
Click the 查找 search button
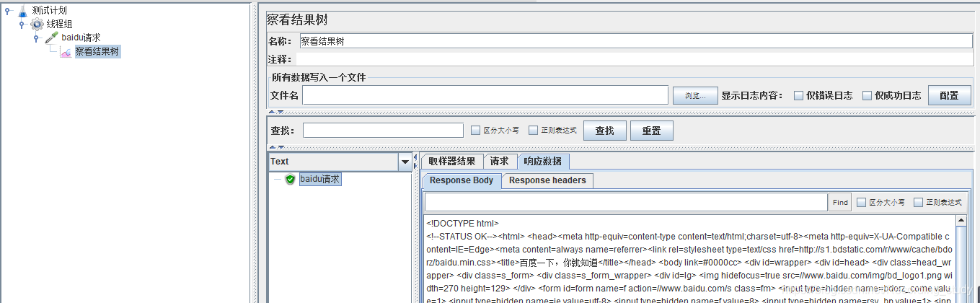pos(604,131)
